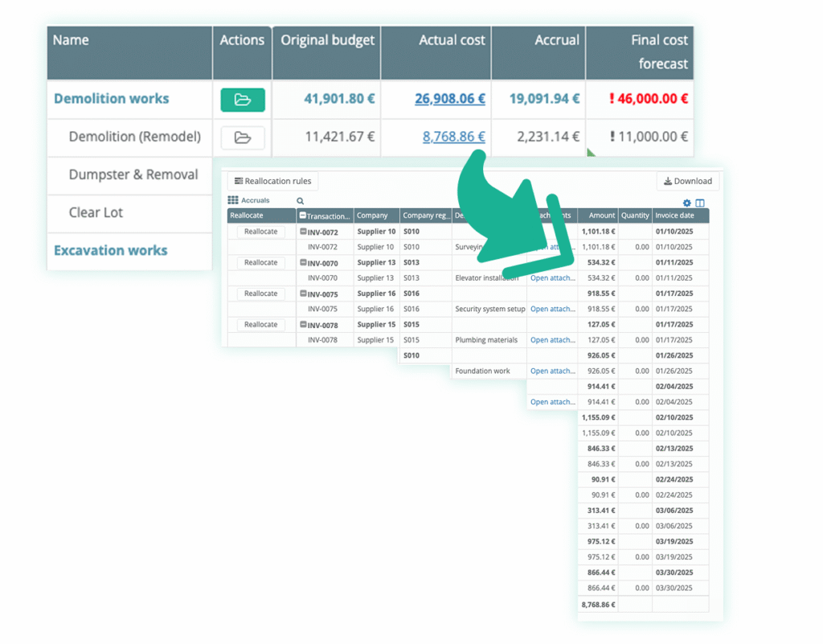The height and width of the screenshot is (644, 823).
Task: Open the Demolition works budget line link
Action: click(111, 99)
